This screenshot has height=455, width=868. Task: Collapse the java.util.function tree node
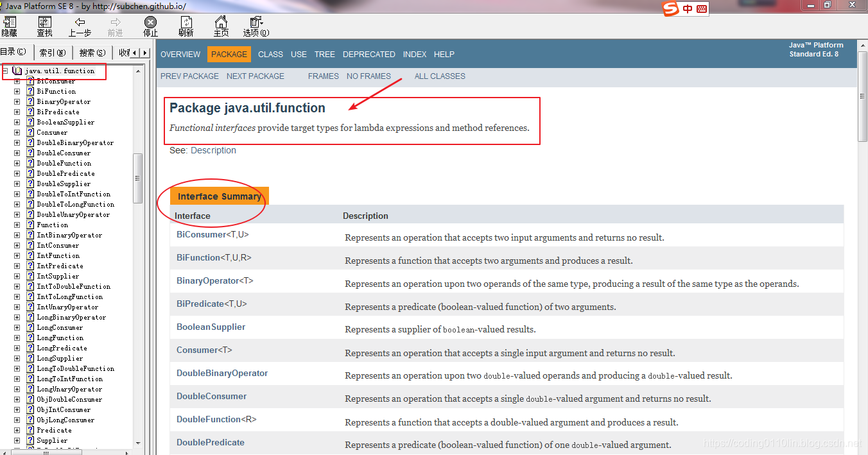(x=4, y=71)
